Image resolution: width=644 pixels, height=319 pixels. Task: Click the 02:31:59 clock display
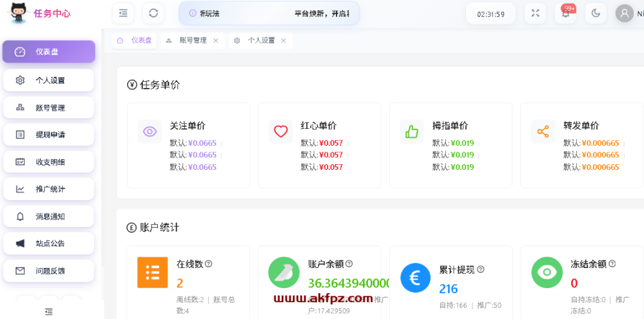tap(491, 14)
